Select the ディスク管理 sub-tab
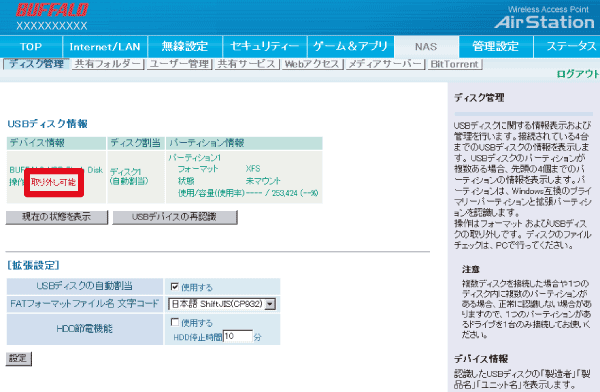 36,64
